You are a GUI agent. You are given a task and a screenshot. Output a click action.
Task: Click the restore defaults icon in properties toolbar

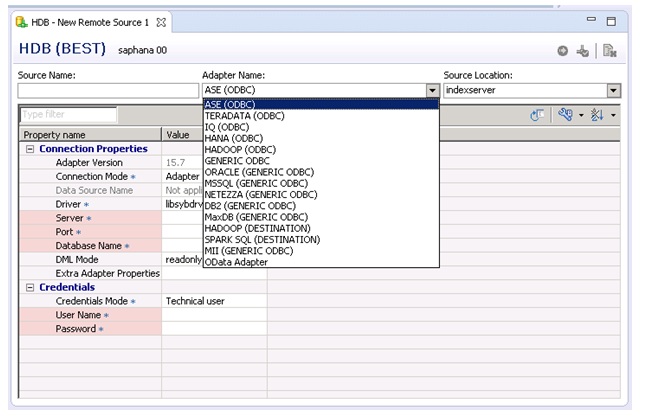(537, 115)
